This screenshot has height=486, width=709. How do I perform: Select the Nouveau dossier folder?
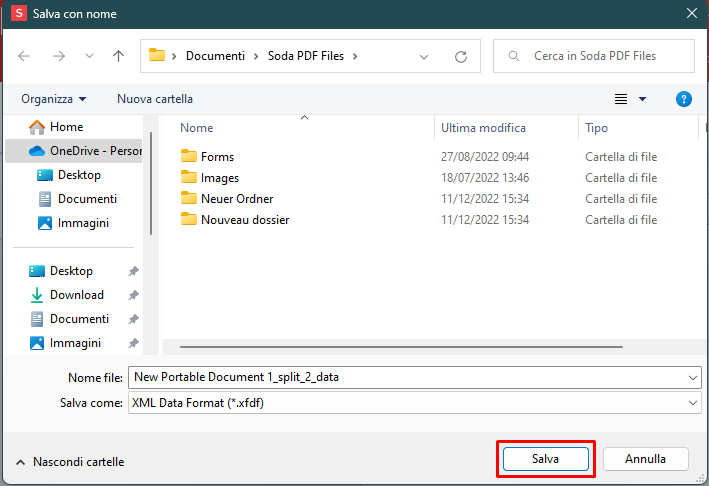coord(245,220)
